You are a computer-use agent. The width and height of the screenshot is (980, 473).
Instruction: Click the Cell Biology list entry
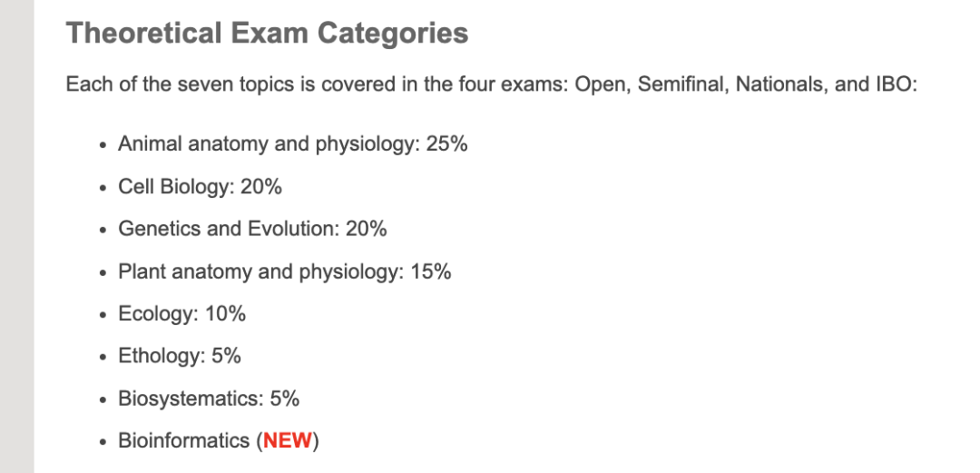point(200,187)
